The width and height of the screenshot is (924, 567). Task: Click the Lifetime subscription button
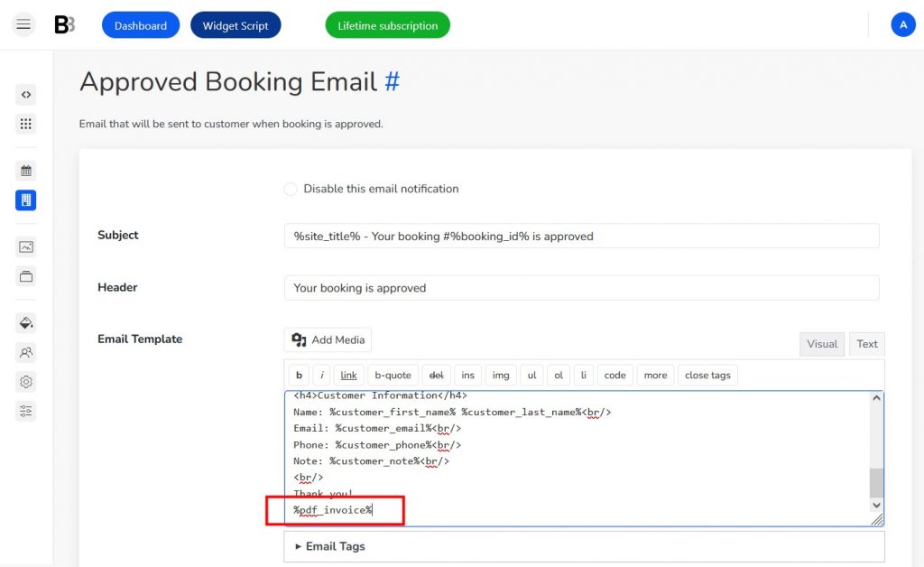pyautogui.click(x=387, y=24)
